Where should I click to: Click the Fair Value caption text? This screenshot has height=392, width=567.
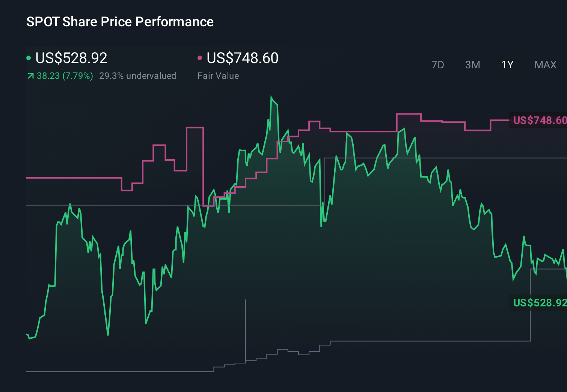pyautogui.click(x=218, y=76)
